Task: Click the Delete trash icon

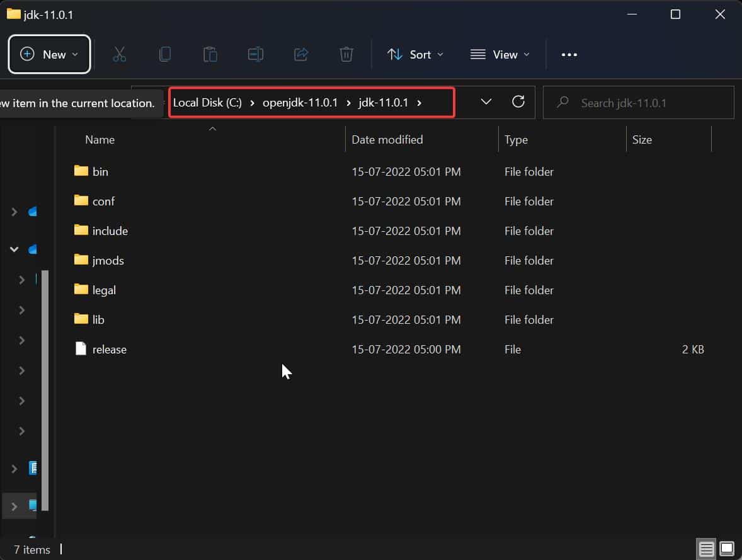Action: pyautogui.click(x=346, y=54)
